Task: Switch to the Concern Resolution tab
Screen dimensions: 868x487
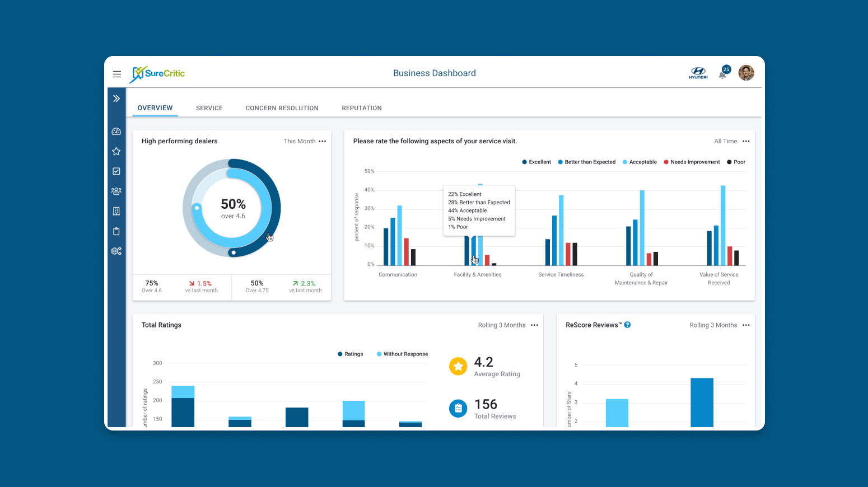Action: 282,108
